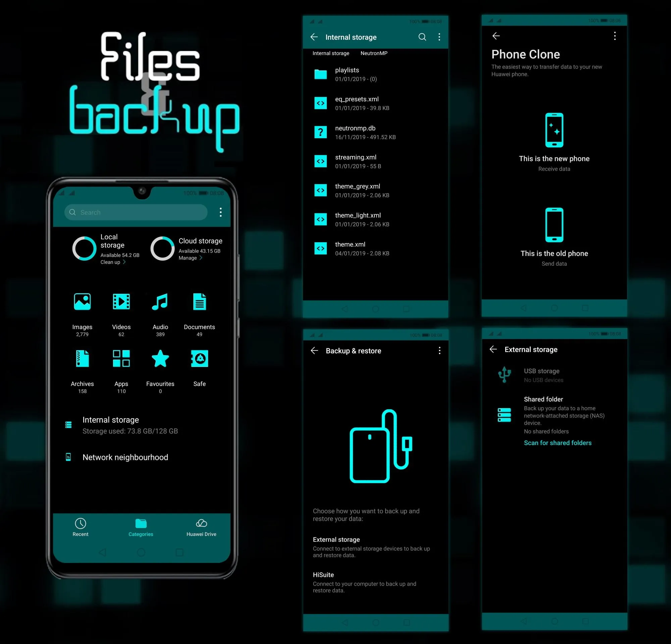Click Scan for shared folders link
Screen dimensions: 671x644
(557, 443)
